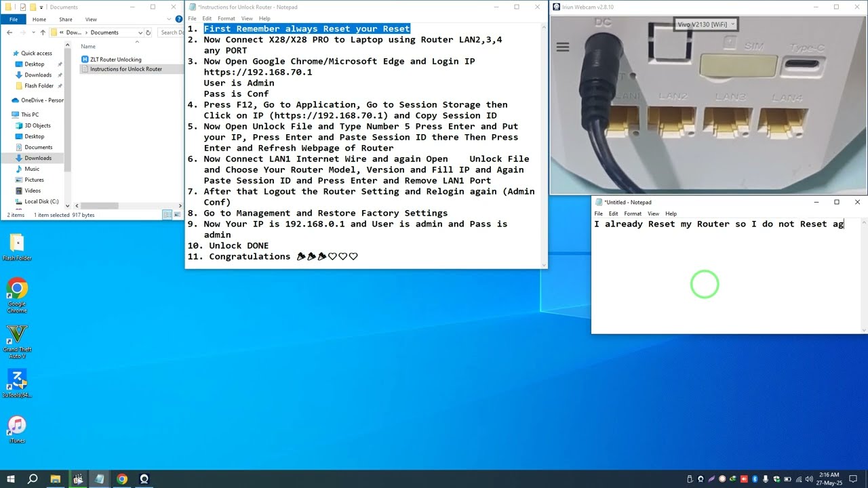
Task: Open File tab in File Explorer
Action: point(14,20)
